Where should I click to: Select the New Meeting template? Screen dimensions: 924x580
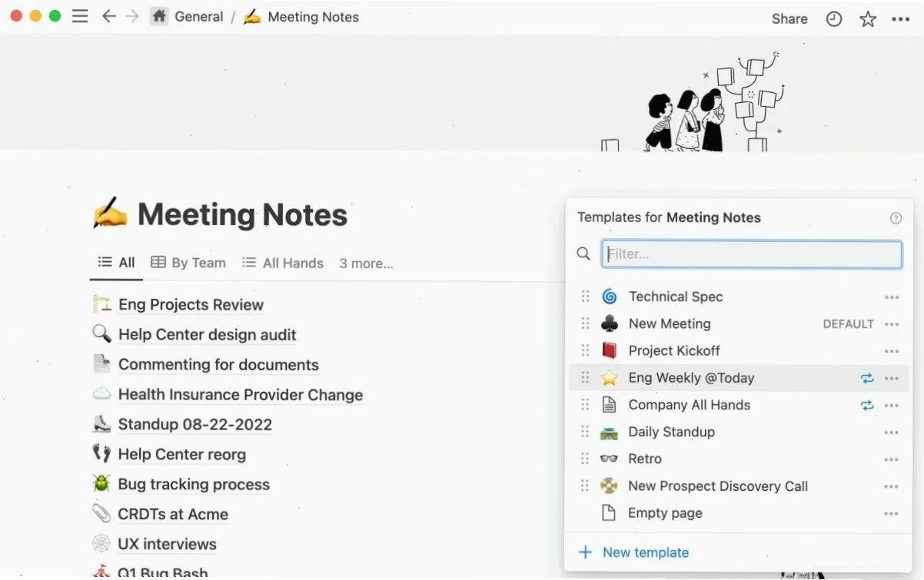coord(670,323)
